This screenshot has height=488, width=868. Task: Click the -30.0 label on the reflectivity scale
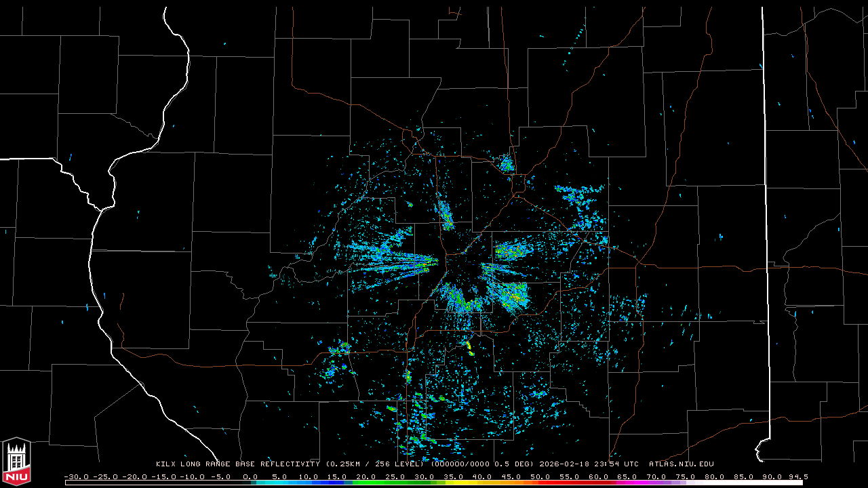[x=77, y=476]
